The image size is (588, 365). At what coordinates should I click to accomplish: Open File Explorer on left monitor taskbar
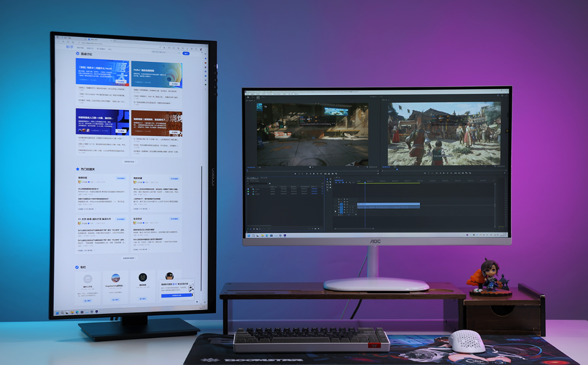[72, 313]
